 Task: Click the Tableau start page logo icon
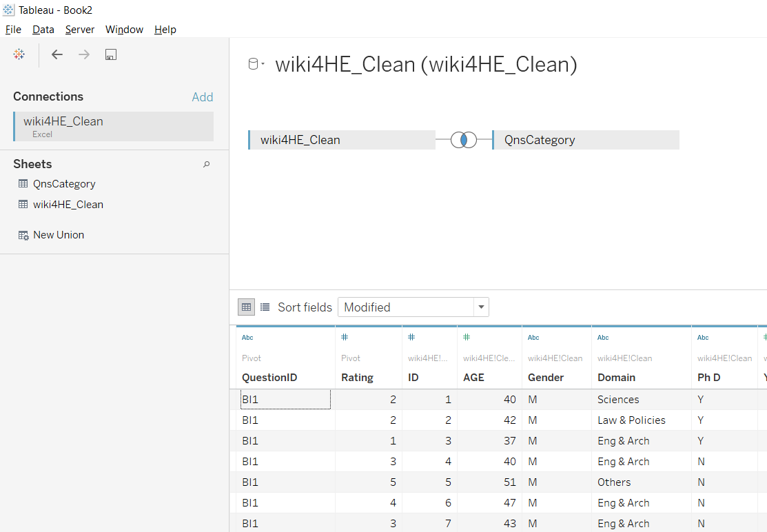click(19, 54)
